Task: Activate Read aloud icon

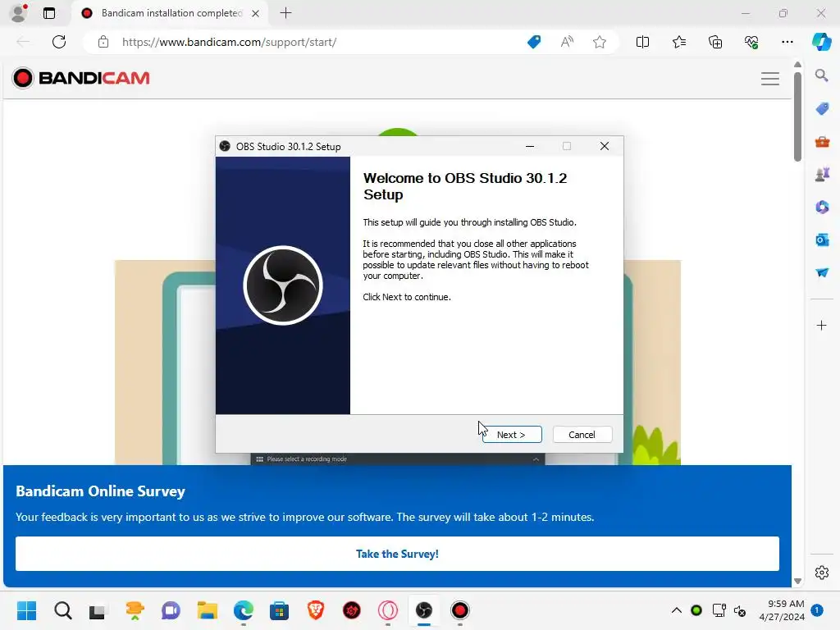Action: click(567, 42)
